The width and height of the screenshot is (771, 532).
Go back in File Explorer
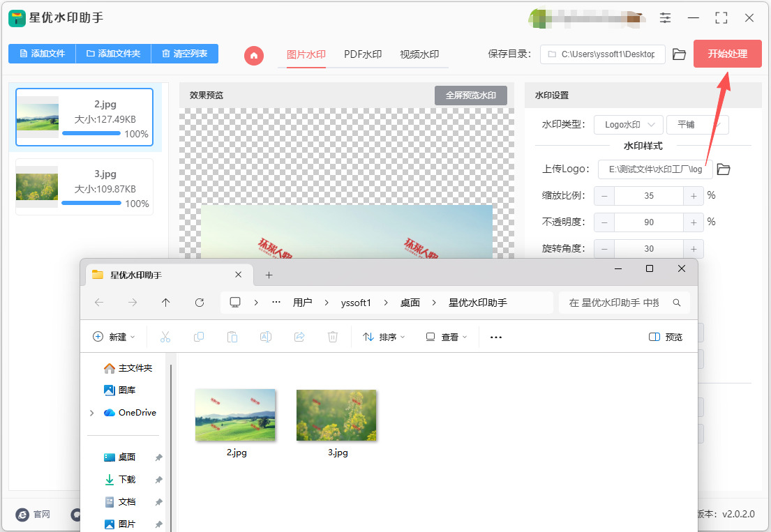99,303
